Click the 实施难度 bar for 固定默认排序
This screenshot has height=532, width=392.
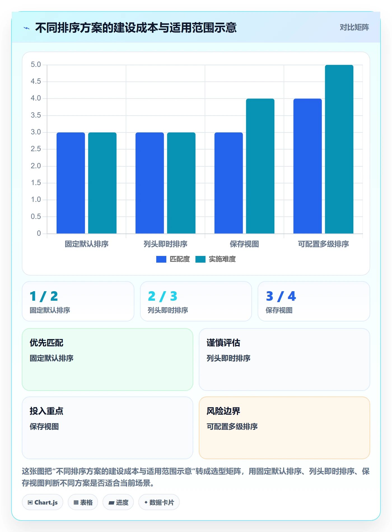[102, 183]
